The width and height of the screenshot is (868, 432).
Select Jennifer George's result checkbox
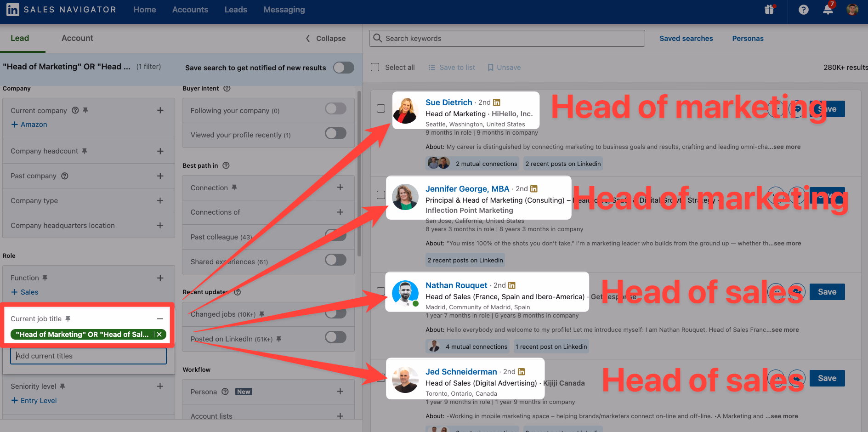click(x=381, y=195)
